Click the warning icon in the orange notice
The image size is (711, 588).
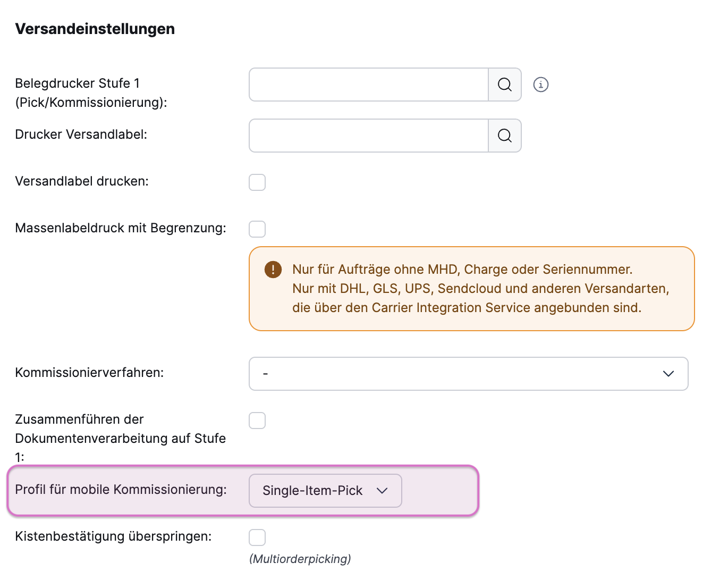click(273, 269)
